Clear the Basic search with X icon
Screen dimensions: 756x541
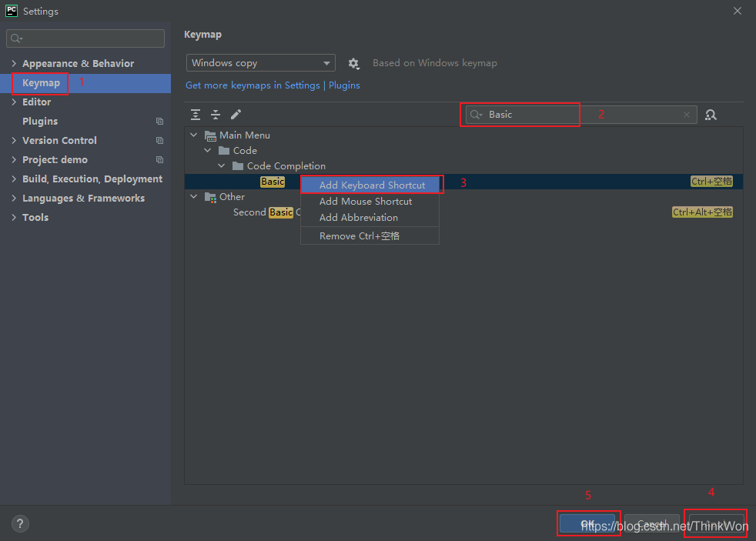[687, 115]
